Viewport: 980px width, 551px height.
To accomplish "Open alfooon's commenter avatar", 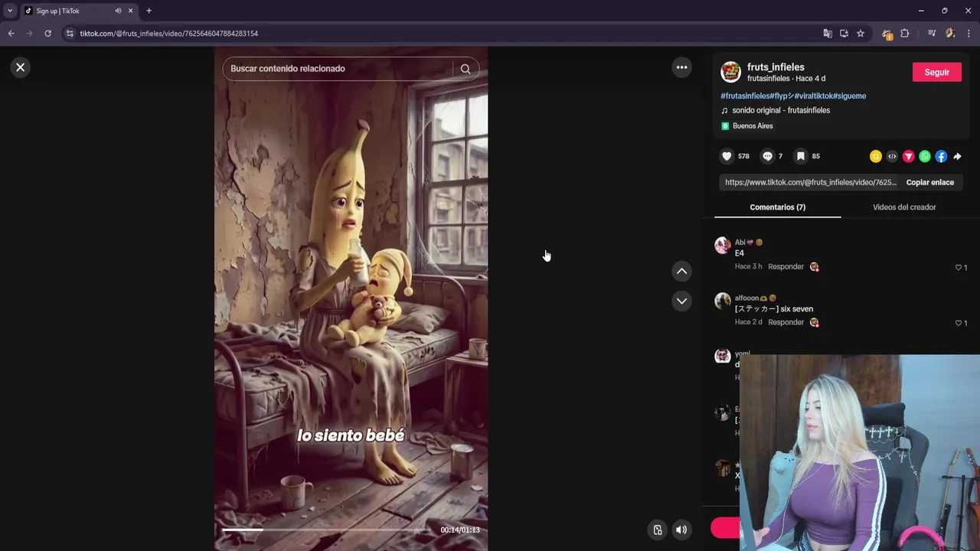I will [x=723, y=301].
